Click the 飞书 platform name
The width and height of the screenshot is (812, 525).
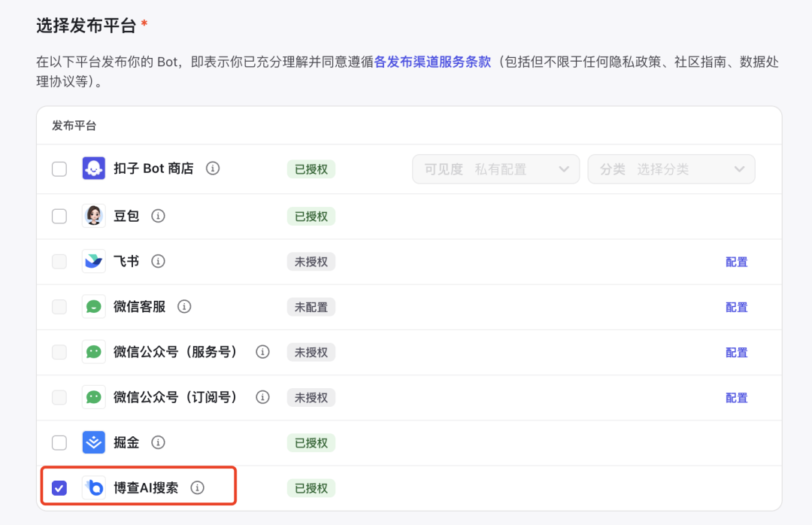(x=126, y=261)
